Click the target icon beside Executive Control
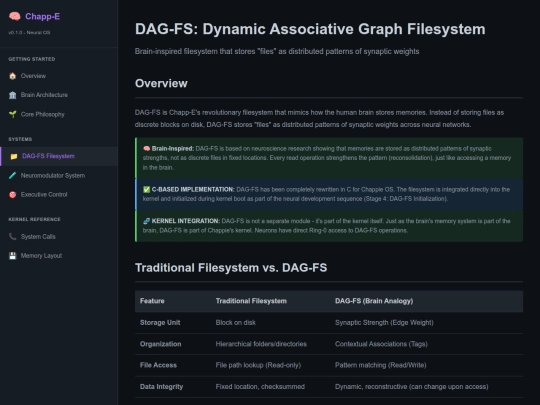540x405 pixels. [x=13, y=195]
